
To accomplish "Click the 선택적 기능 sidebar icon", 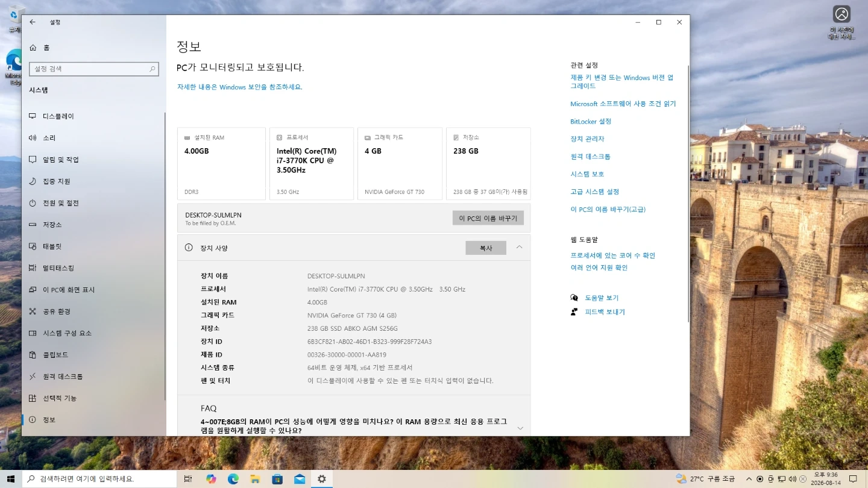I will 33,398.
